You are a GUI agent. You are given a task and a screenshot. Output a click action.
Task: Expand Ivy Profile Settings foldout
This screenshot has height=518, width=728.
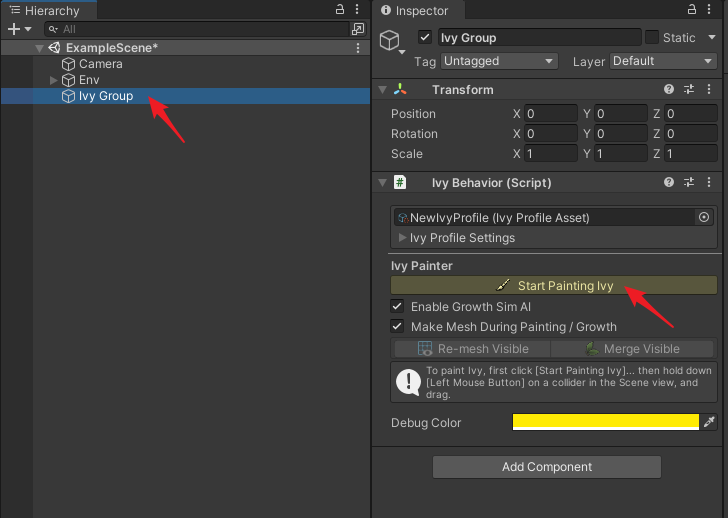(402, 238)
